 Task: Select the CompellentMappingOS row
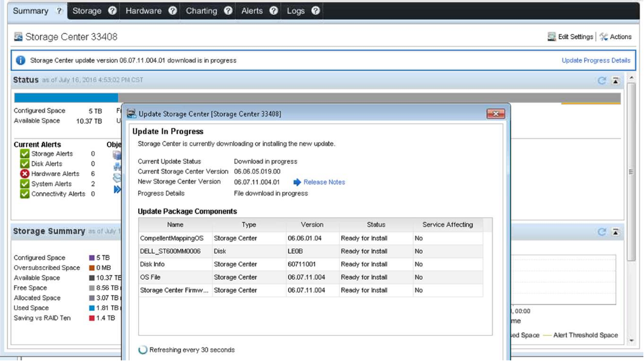[311, 238]
